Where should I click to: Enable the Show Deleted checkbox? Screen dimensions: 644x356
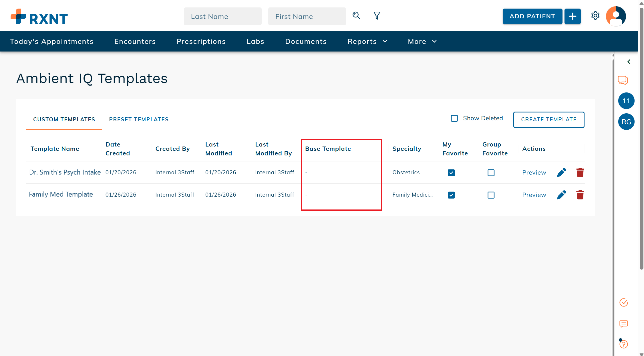[x=454, y=118]
